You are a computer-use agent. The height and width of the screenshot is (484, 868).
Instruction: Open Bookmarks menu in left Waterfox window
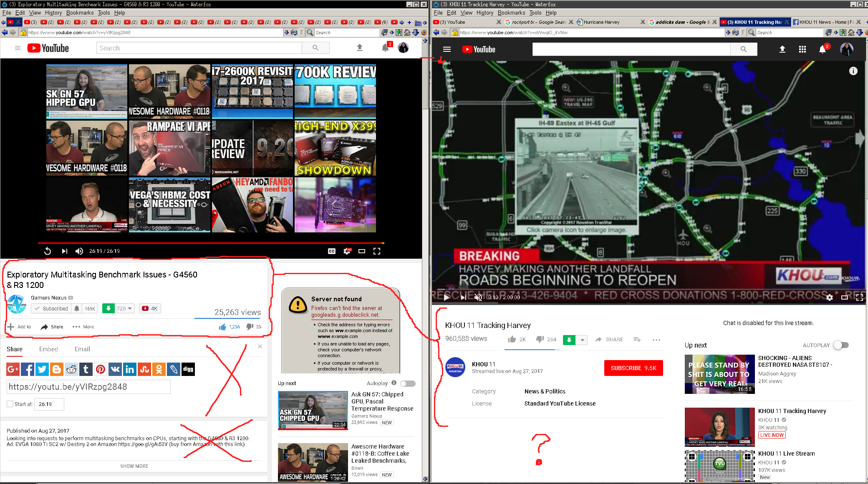pos(80,13)
